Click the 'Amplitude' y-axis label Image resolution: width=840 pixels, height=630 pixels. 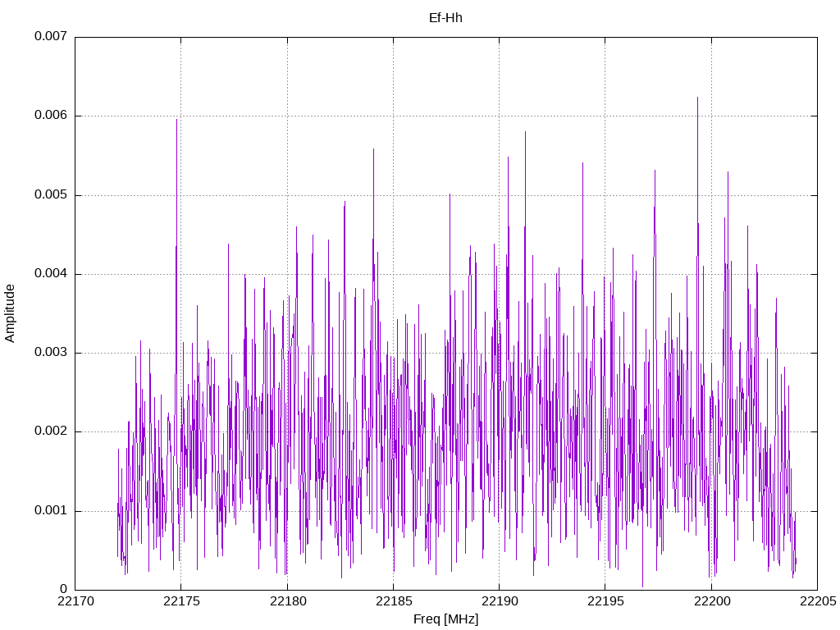point(10,313)
